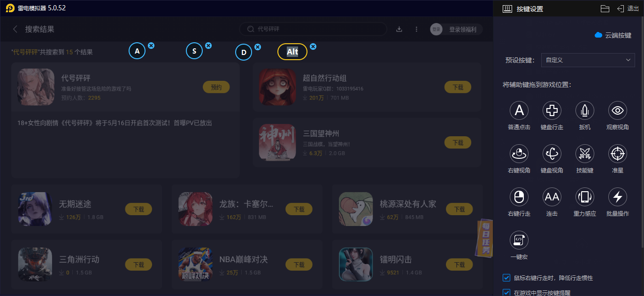Viewport: 644px width, 296px height.
Task: Select the 普通点击 key icon
Action: (519, 110)
